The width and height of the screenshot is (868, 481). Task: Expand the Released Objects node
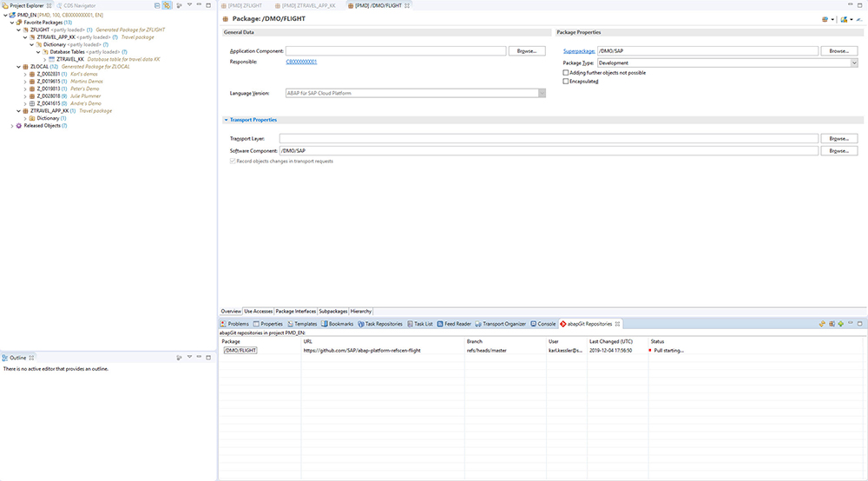click(12, 126)
